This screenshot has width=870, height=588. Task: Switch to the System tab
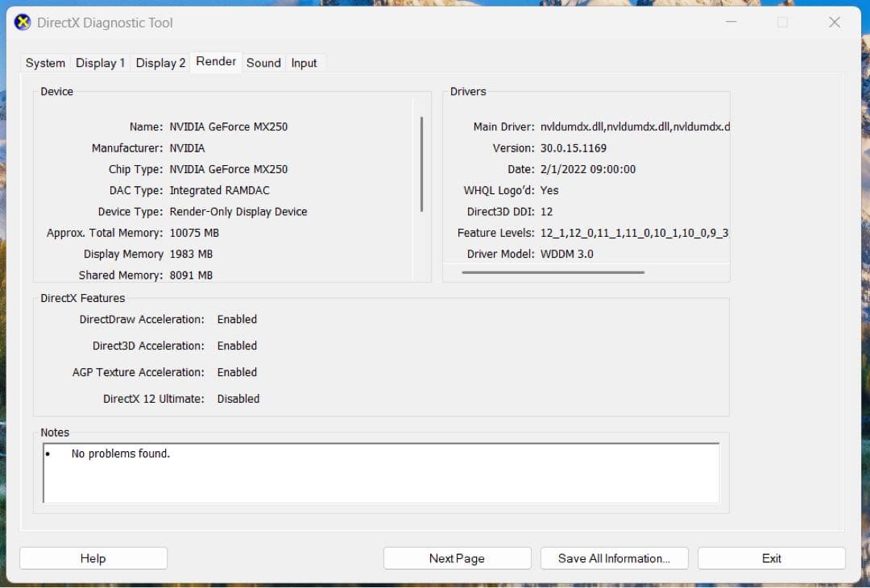tap(44, 63)
